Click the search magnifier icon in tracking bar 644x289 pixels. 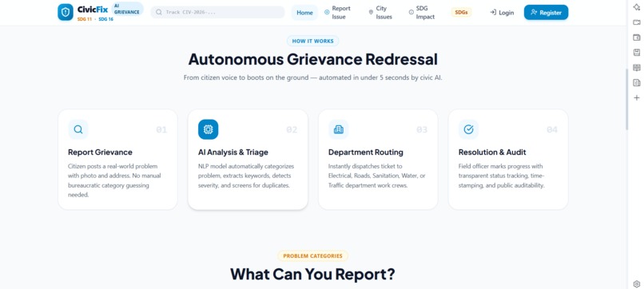[x=159, y=12]
